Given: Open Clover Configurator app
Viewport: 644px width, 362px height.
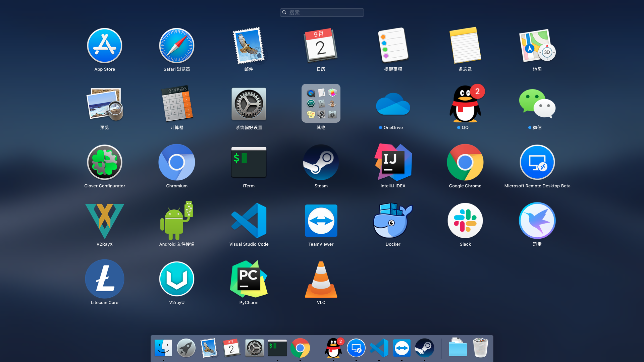Looking at the screenshot, I should pyautogui.click(x=105, y=162).
